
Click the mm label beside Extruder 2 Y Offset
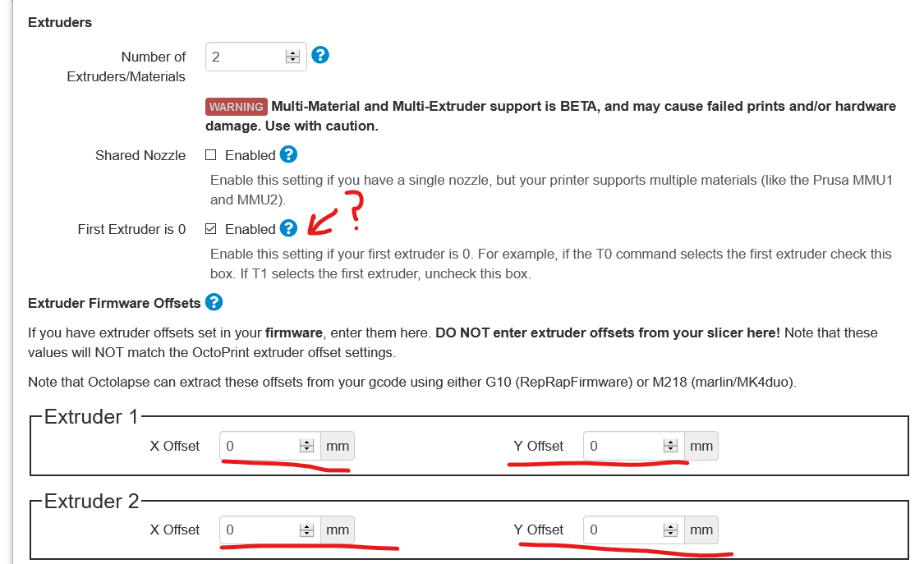(701, 530)
